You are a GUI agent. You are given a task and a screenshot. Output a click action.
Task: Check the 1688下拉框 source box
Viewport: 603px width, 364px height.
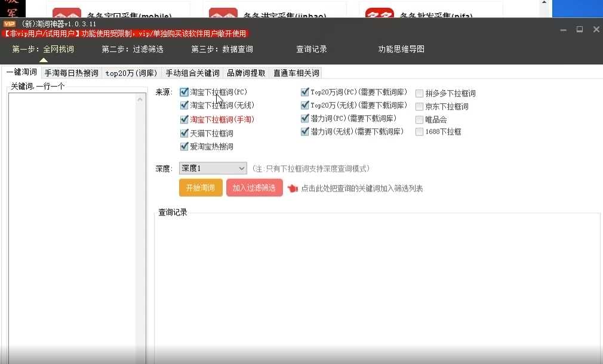click(420, 132)
